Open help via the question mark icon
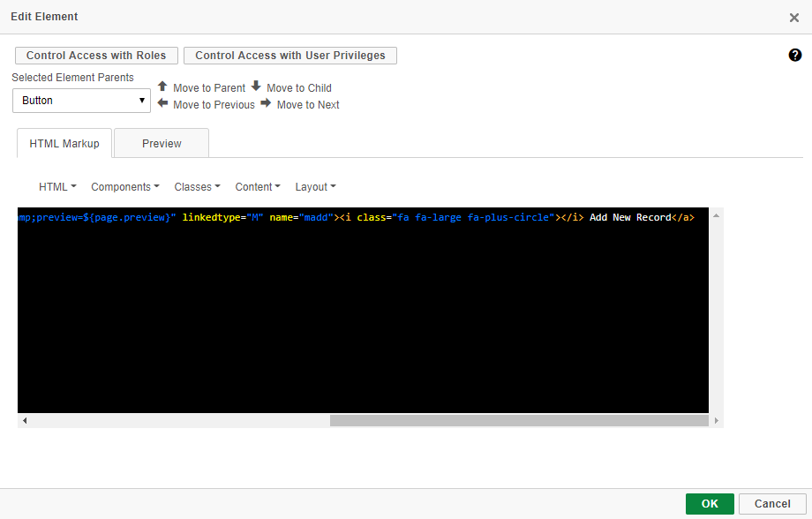 794,56
